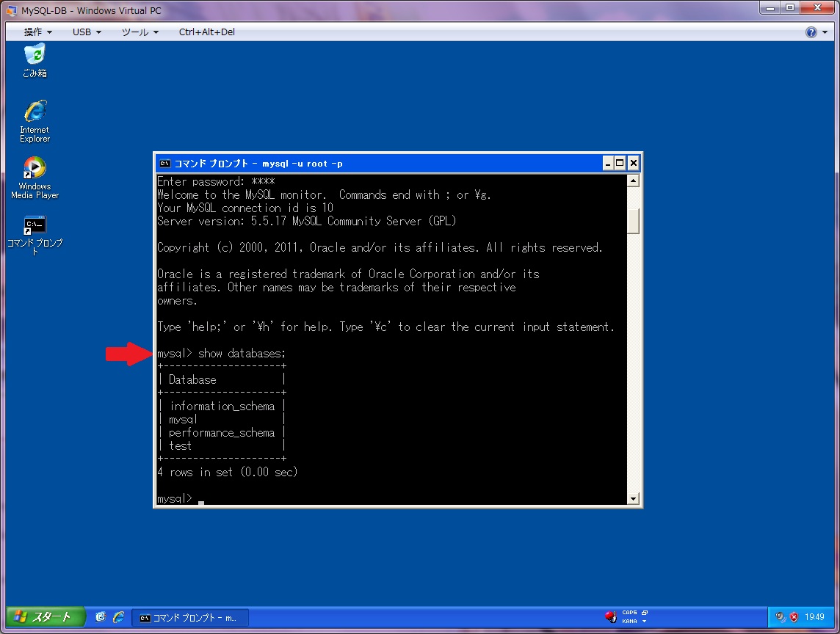Click the コマンド プロンプト taskbar button
The height and width of the screenshot is (634, 840).
pos(190,617)
